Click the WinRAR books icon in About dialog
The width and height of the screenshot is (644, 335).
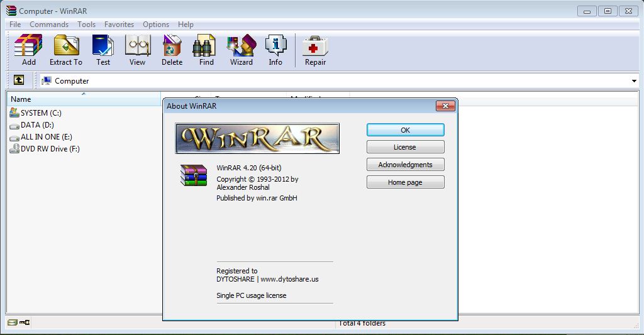(x=194, y=175)
